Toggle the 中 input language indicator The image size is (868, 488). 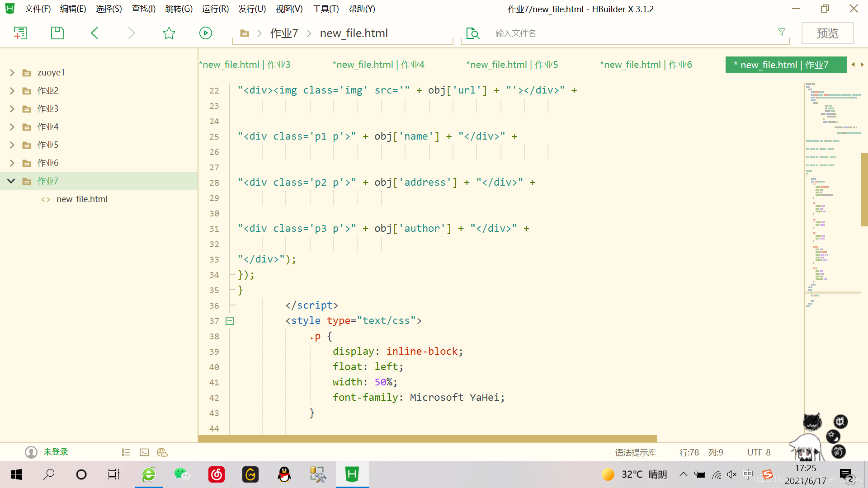[748, 474]
